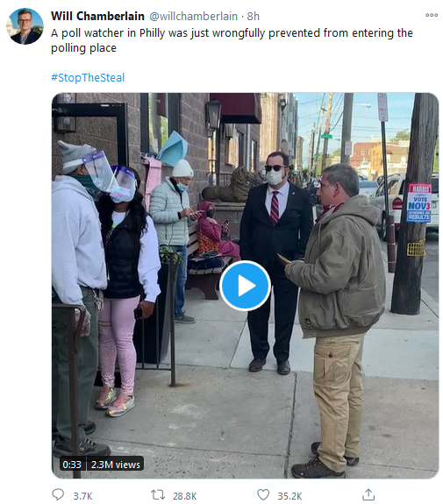Select the tweet text about the poll watcher

click(232, 40)
